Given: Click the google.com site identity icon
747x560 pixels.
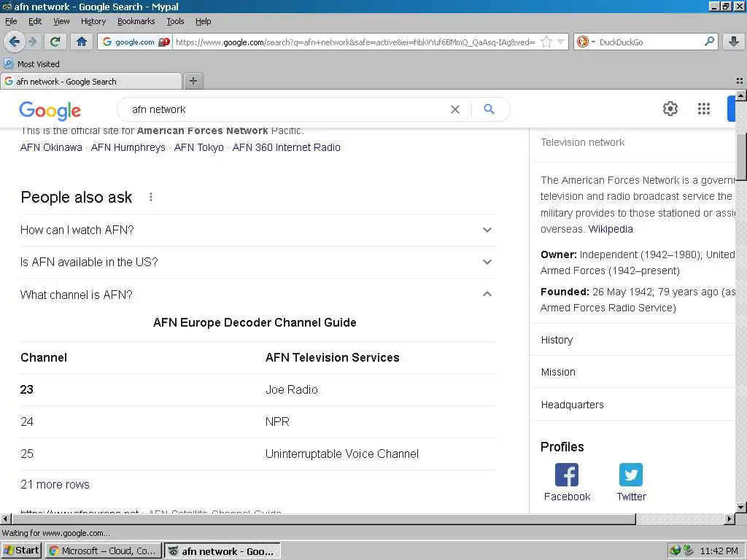Looking at the screenshot, I should (x=135, y=42).
